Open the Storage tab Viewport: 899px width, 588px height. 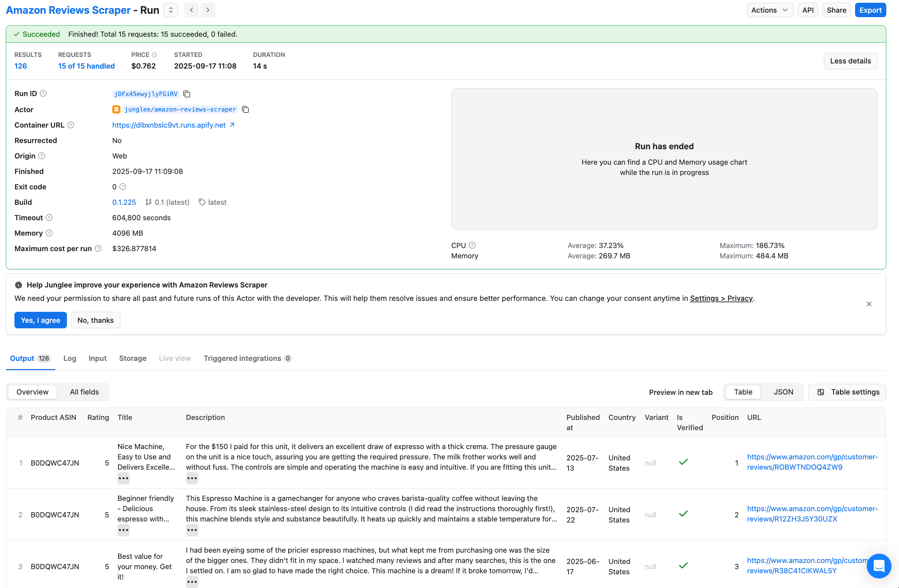[x=132, y=358]
